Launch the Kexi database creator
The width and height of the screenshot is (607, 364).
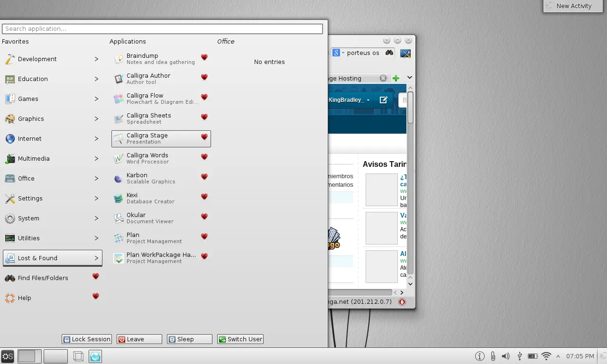pos(161,198)
